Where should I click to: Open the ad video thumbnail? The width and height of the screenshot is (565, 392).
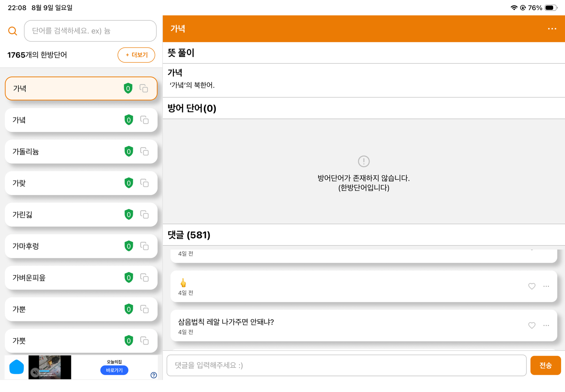[50, 367]
